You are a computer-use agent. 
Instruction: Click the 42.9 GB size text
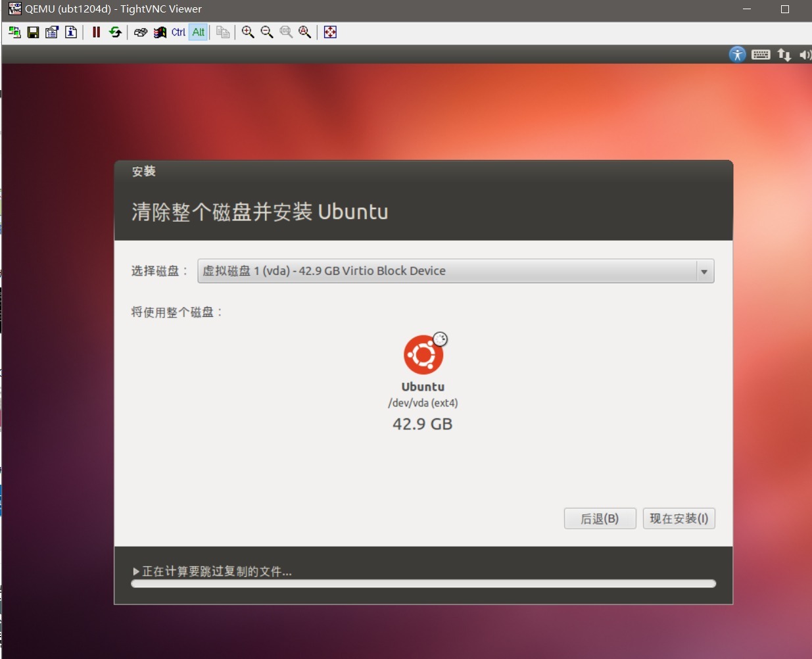point(423,424)
